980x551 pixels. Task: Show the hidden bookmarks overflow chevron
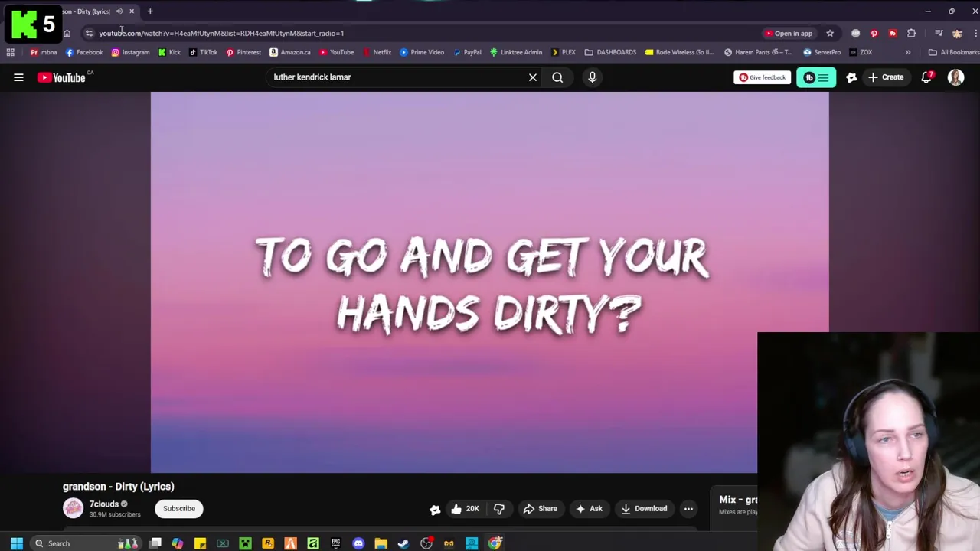pos(908,52)
